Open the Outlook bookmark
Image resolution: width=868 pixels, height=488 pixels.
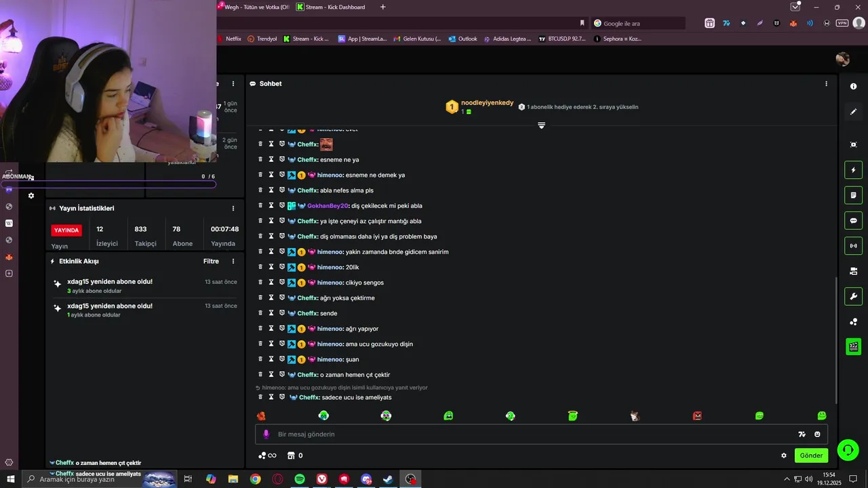[462, 39]
